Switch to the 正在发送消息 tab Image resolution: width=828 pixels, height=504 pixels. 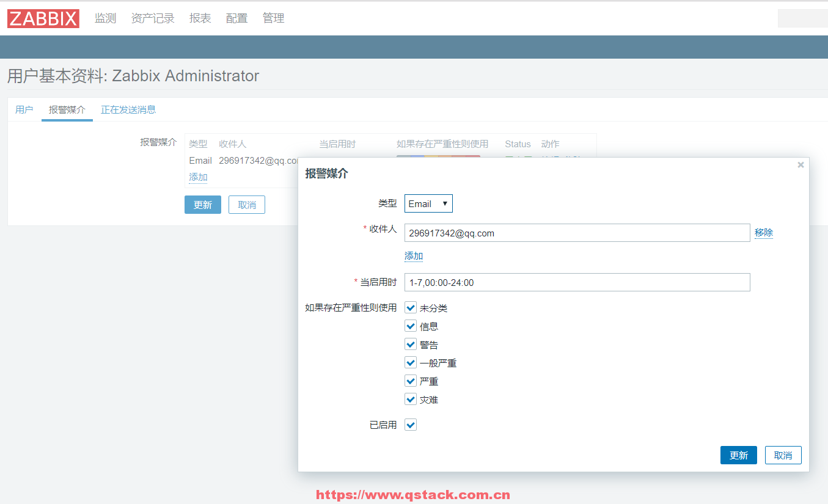click(x=128, y=110)
